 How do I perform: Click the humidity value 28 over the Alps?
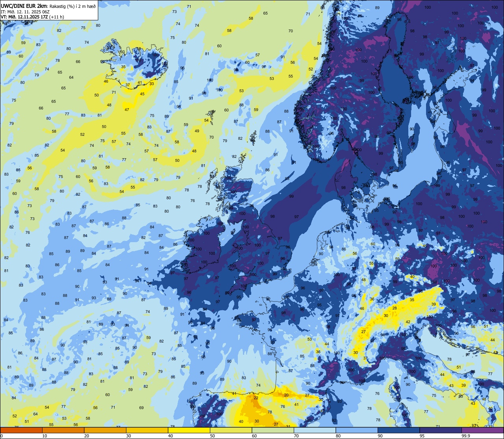[395, 308]
